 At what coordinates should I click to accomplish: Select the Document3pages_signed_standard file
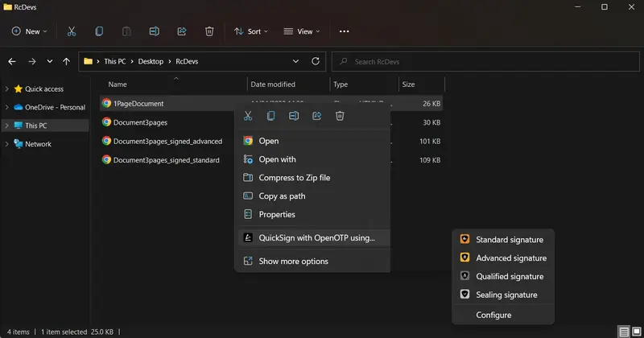167,160
